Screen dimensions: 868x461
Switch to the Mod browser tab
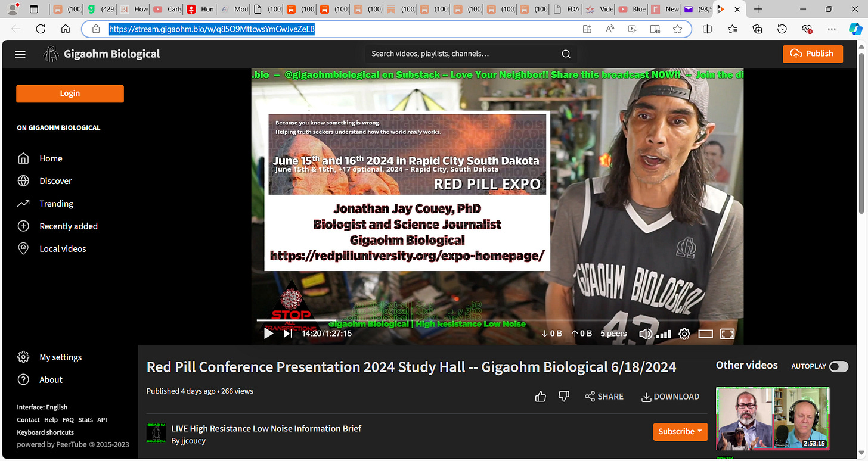(233, 9)
